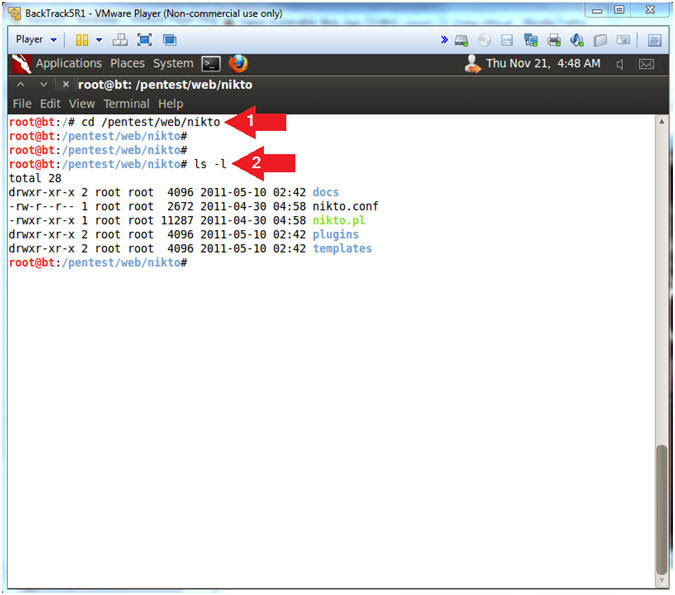Click the 'ls -l' command text

click(x=210, y=164)
